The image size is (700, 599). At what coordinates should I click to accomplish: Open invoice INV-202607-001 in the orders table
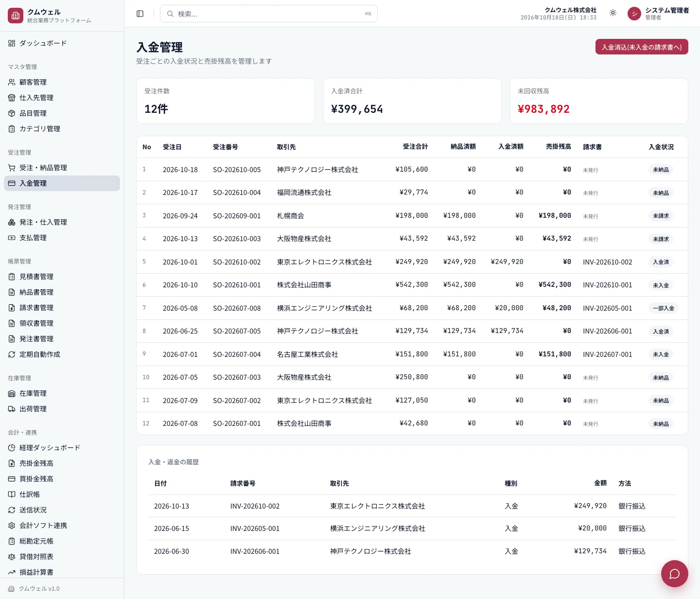[608, 354]
